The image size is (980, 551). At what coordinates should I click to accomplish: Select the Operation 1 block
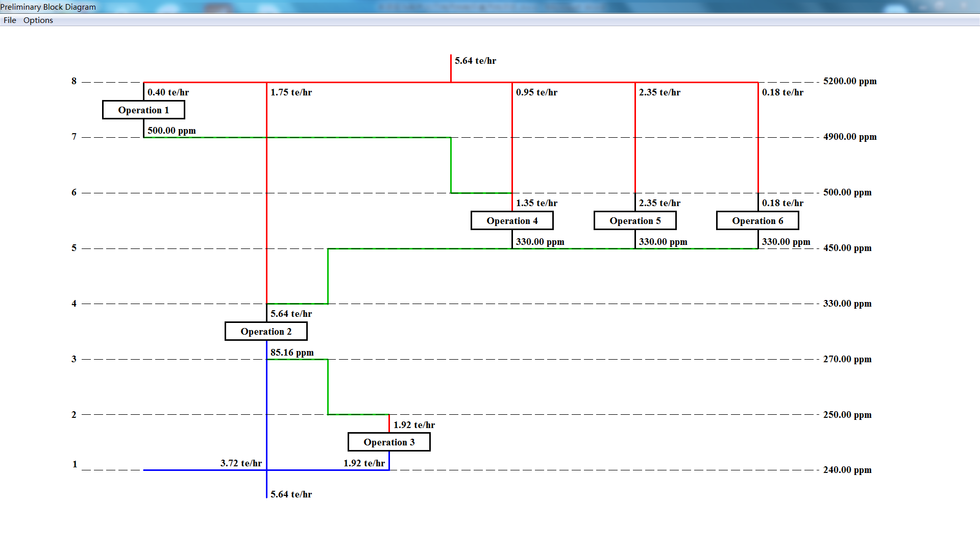pyautogui.click(x=143, y=110)
